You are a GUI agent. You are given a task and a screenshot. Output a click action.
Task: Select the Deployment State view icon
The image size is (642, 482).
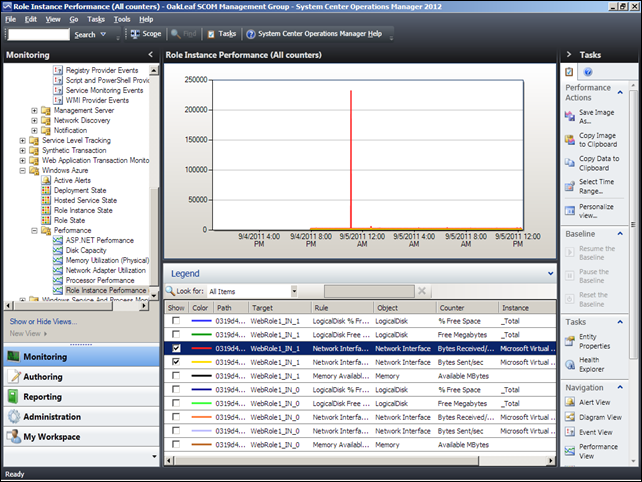(46, 190)
